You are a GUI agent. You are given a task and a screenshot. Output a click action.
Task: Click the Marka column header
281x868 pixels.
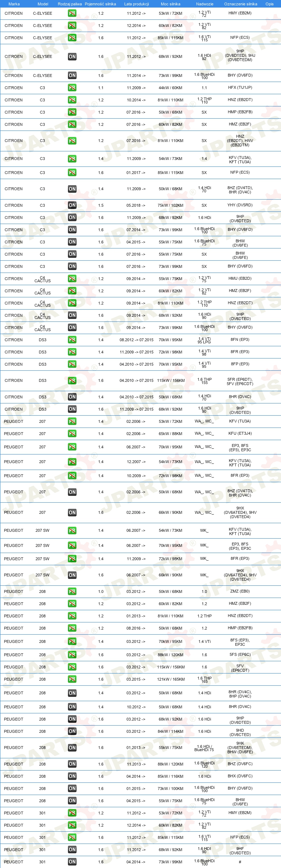(14, 4)
